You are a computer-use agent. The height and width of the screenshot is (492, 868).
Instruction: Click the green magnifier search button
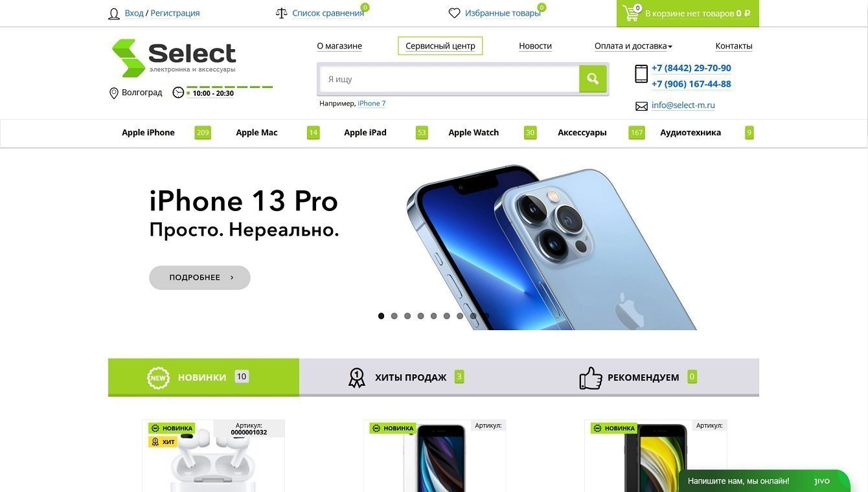593,79
